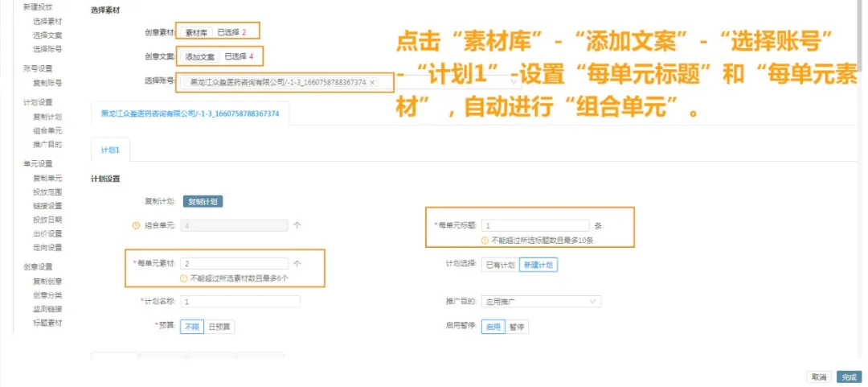Select 新建计划 for plan selection

tap(538, 265)
